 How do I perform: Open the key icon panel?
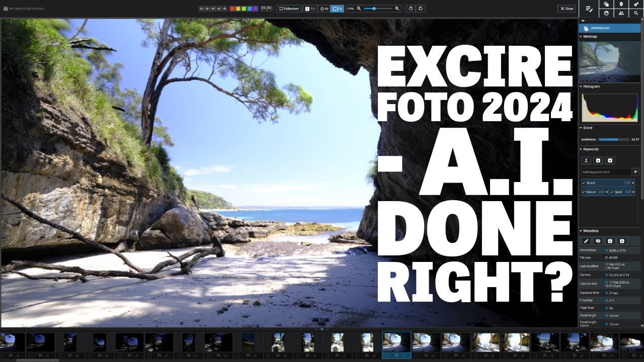[x=636, y=4]
